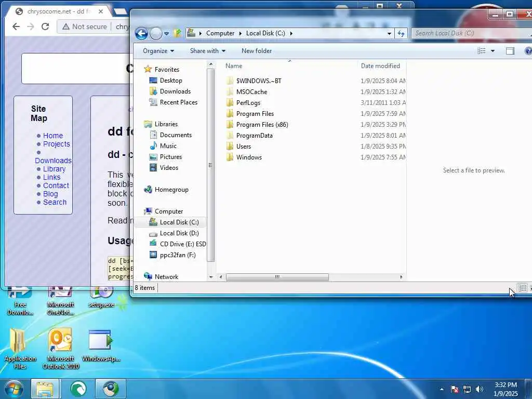Open the Pictures library
The image size is (532, 399).
170,157
